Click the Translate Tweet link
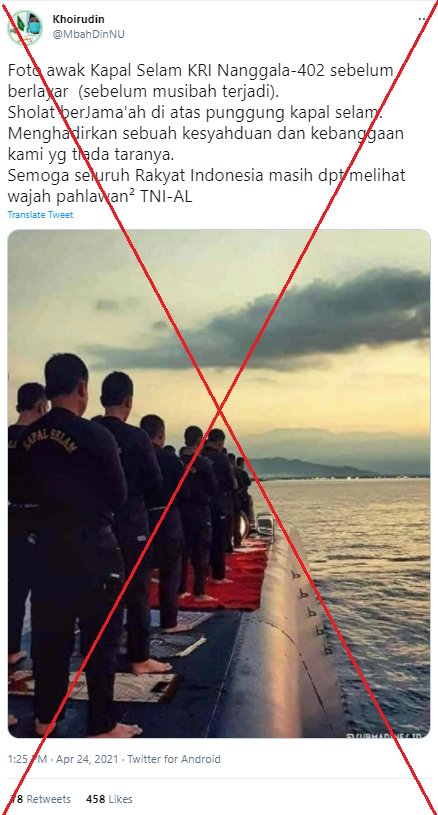This screenshot has height=815, width=438. 41,215
